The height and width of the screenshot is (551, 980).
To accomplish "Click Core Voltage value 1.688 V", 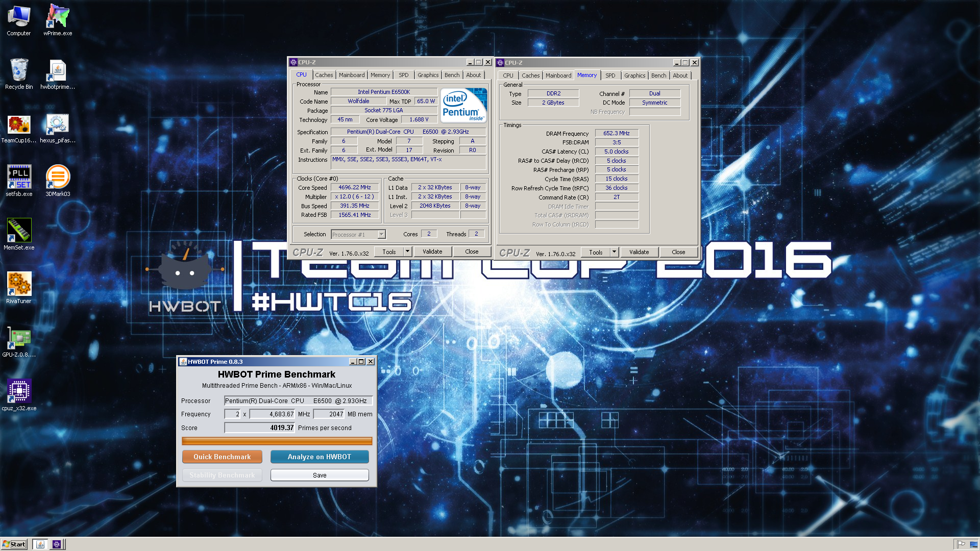I will 419,119.
